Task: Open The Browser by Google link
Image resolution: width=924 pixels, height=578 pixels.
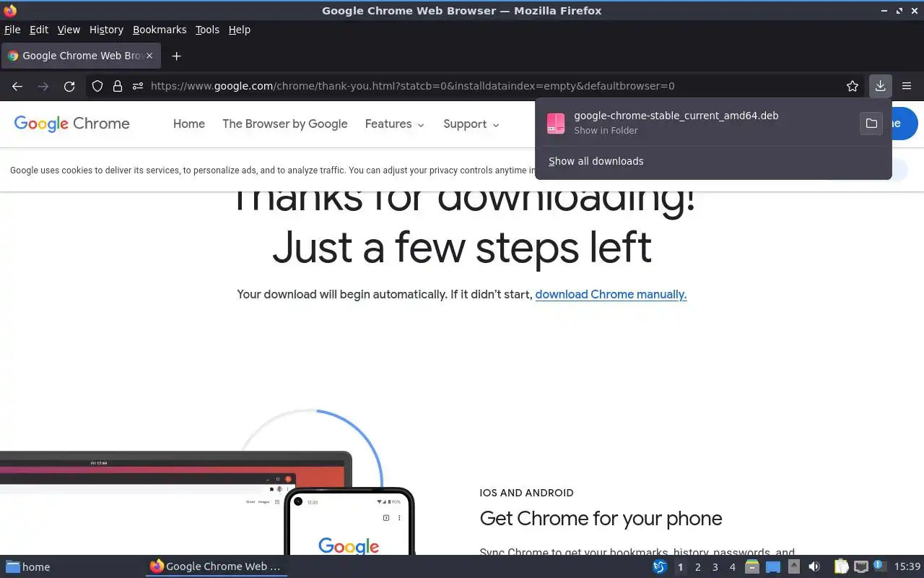Action: point(285,124)
